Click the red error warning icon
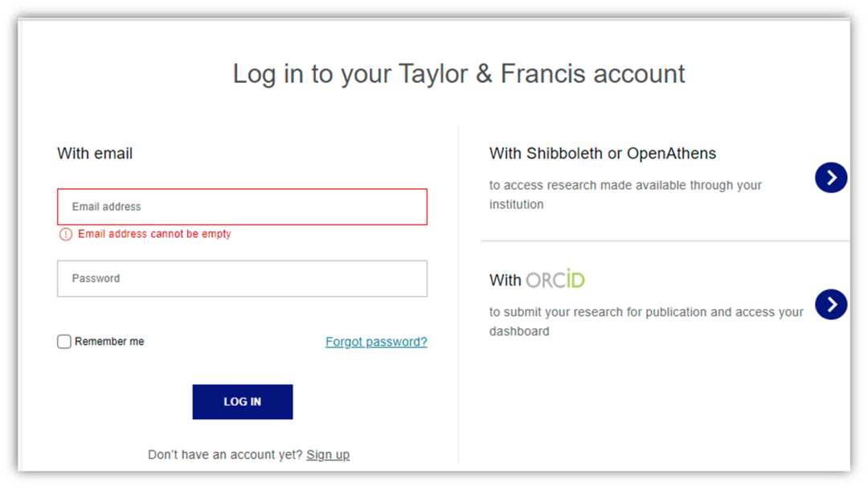 pos(66,234)
